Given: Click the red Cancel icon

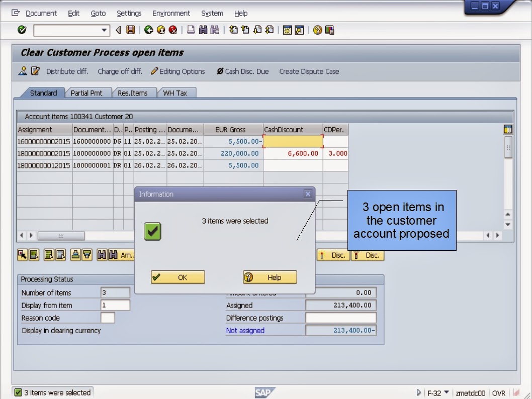Looking at the screenshot, I should [x=173, y=30].
